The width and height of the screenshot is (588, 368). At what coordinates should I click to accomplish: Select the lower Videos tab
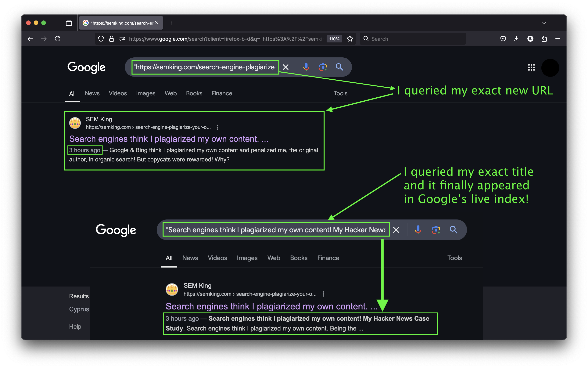pyautogui.click(x=217, y=258)
